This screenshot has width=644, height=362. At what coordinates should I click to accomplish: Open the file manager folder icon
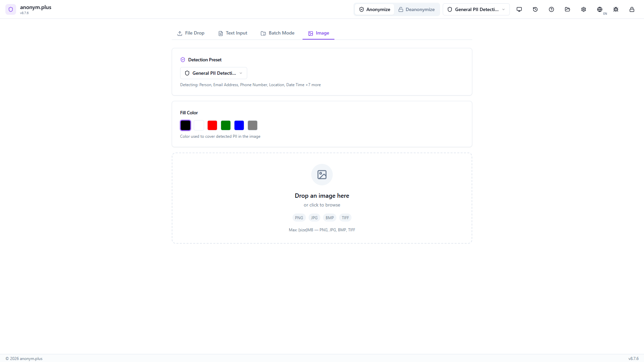[x=567, y=9]
